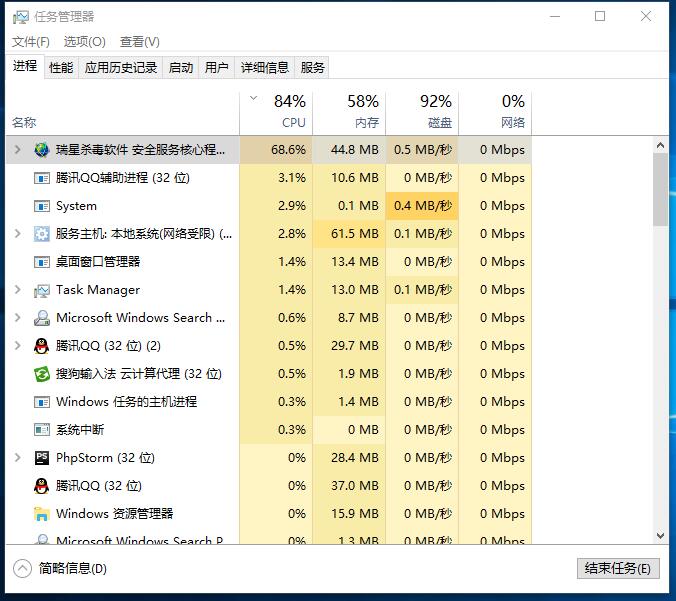Screen dimensions: 676x601
Task: Switch to the 用户 tab
Action: tap(216, 68)
